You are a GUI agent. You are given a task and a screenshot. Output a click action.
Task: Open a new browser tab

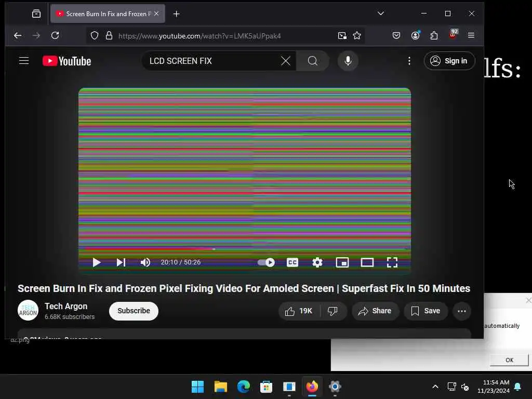tap(177, 14)
